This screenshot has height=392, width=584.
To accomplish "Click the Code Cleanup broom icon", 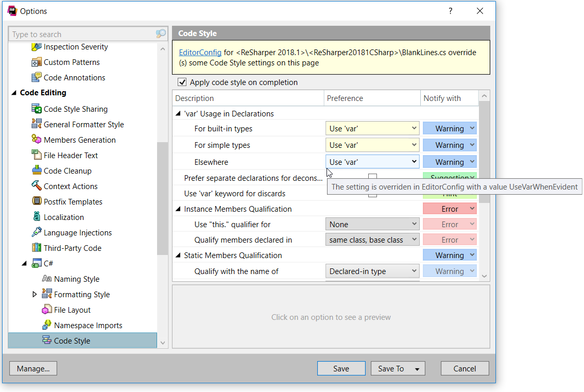I will pyautogui.click(x=37, y=171).
